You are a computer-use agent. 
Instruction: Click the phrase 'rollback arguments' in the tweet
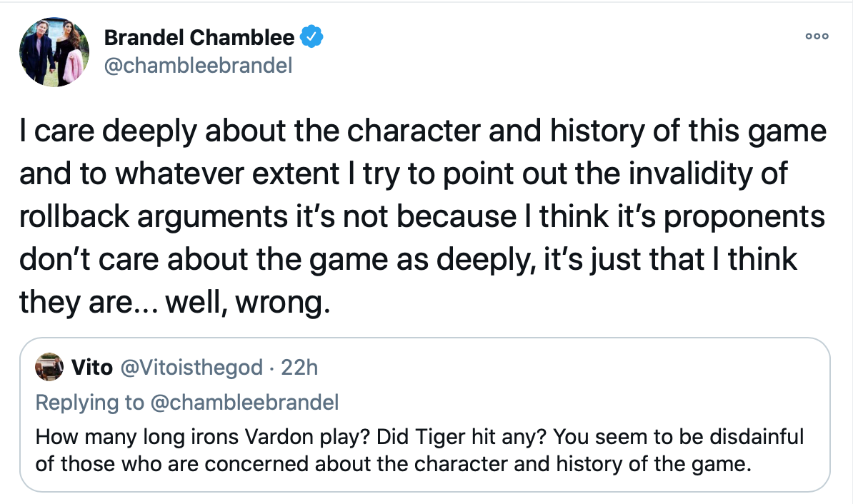(154, 217)
